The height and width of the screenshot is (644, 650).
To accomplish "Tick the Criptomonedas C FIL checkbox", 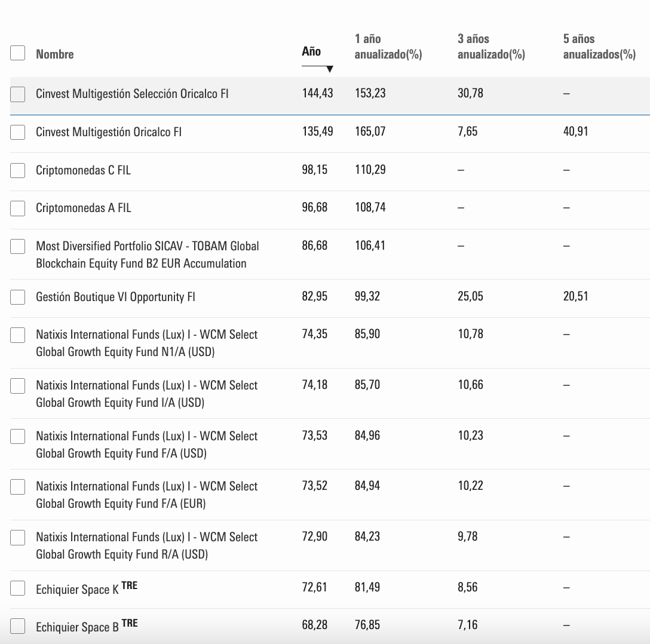I will (17, 170).
